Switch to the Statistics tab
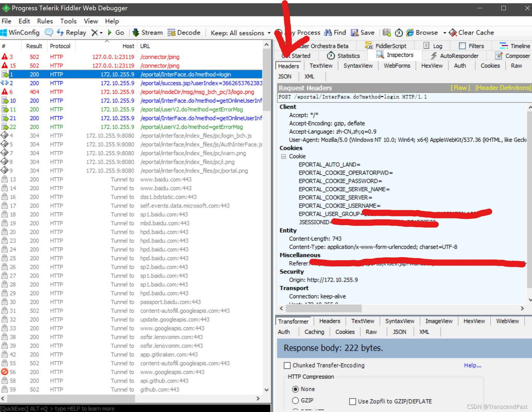Image resolution: width=532 pixels, height=412 pixels. [344, 56]
